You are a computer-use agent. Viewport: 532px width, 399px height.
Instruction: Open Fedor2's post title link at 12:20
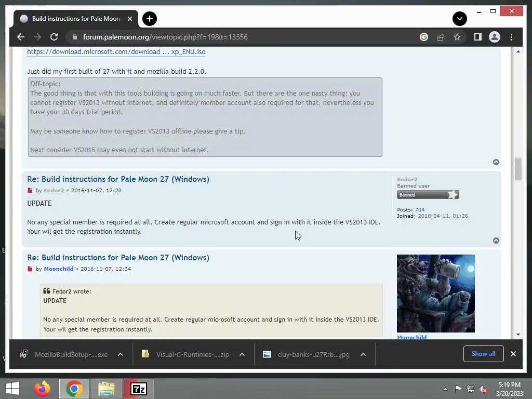click(x=118, y=179)
